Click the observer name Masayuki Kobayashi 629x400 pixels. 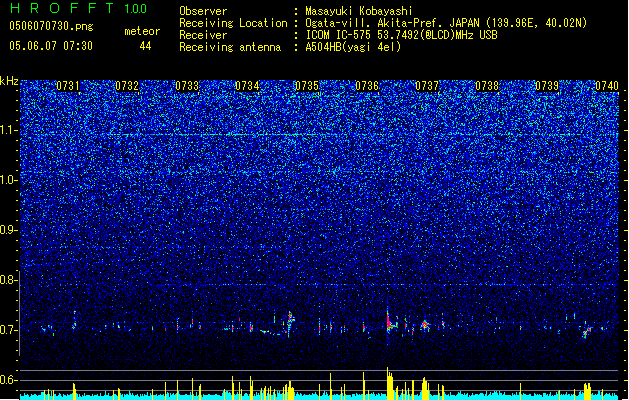point(358,11)
